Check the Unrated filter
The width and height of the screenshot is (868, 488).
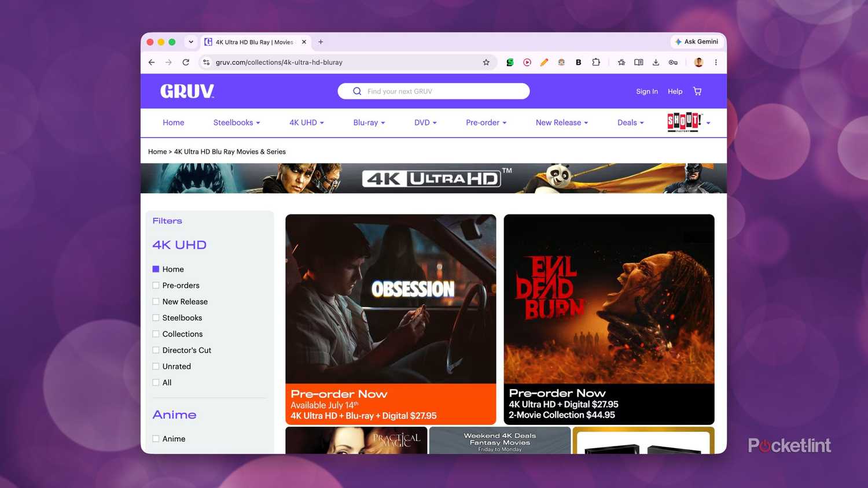pyautogui.click(x=156, y=366)
